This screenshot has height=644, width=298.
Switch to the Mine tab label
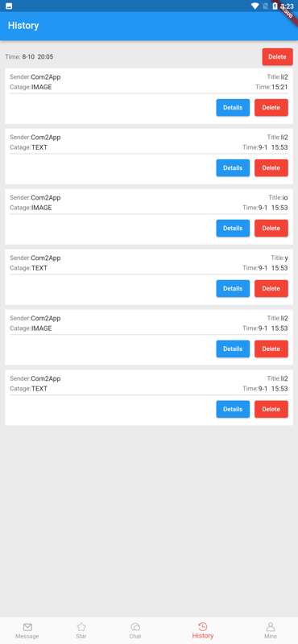click(271, 636)
